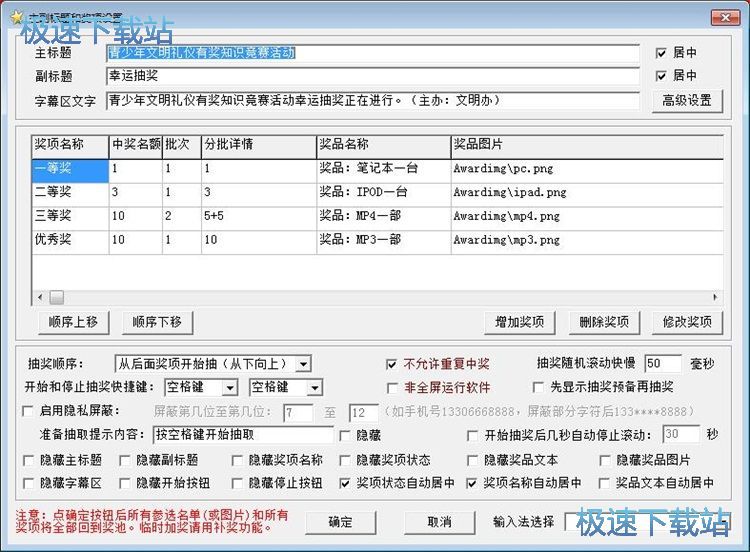Screen dimensions: 750x552
Task: Check 隐藏字幕区 option
Action: (x=28, y=484)
